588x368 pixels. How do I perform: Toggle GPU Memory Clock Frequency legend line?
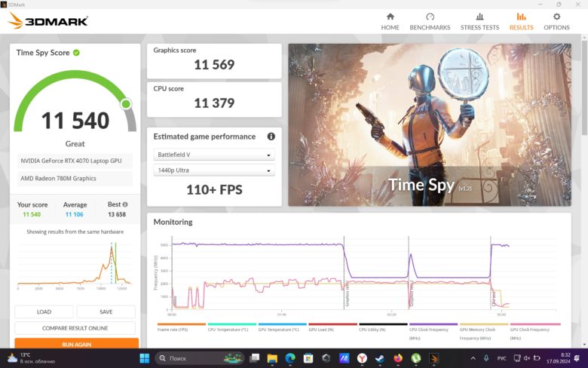[x=483, y=331]
